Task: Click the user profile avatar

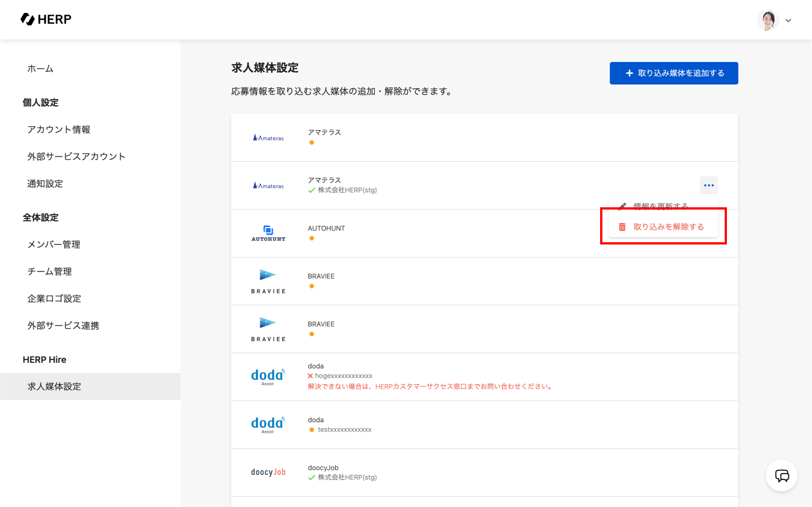Action: [767, 20]
